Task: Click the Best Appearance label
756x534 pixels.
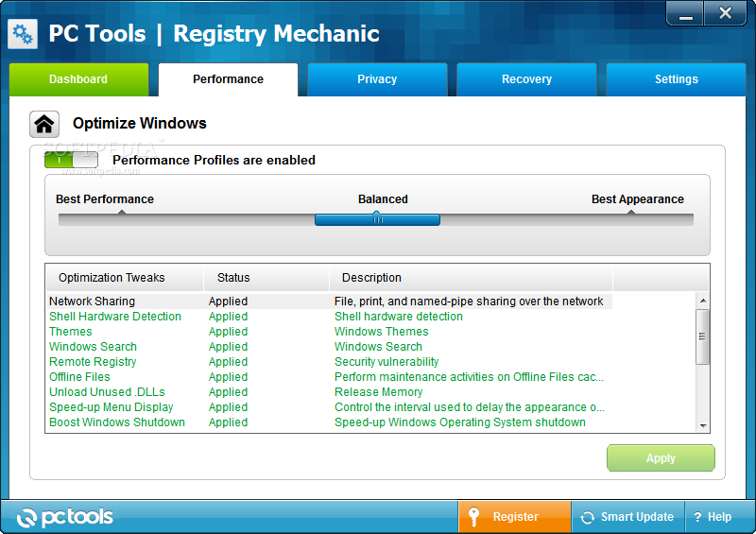Action: pos(637,199)
